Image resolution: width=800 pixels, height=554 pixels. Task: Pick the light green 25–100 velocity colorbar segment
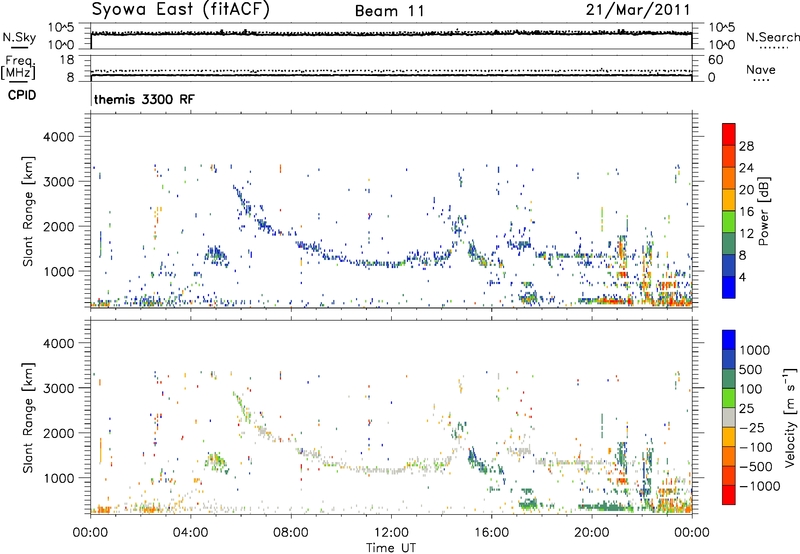[x=729, y=398]
